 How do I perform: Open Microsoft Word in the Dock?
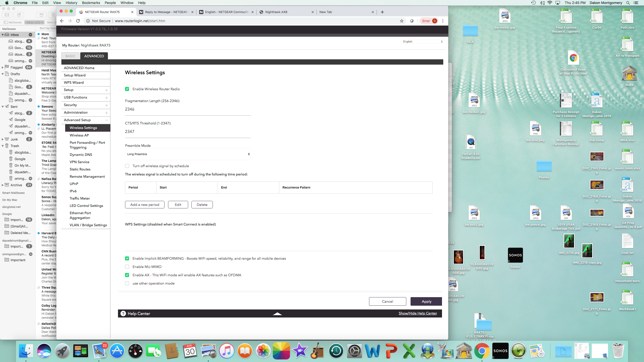[373, 351]
